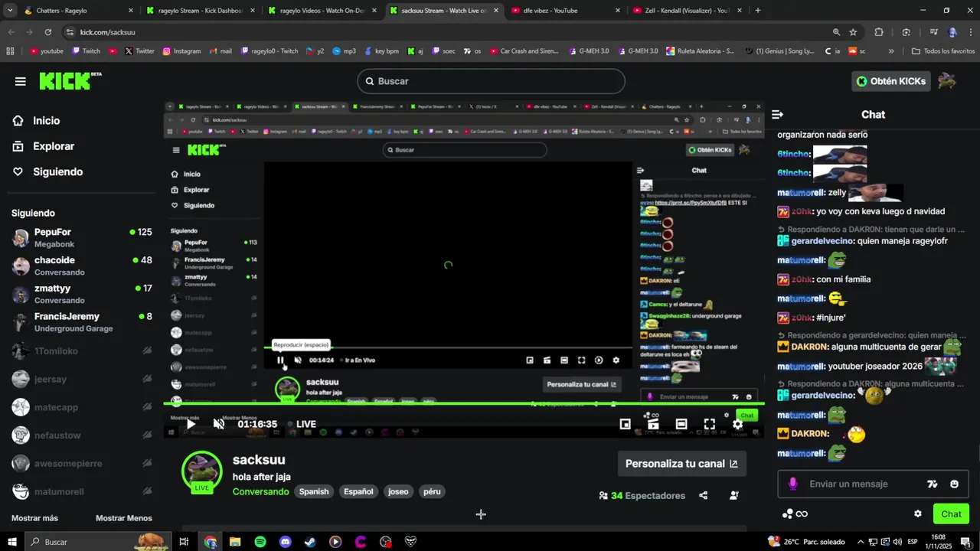Screen dimensions: 980x551
Task: Toggle theater mode on the player
Action: click(681, 424)
